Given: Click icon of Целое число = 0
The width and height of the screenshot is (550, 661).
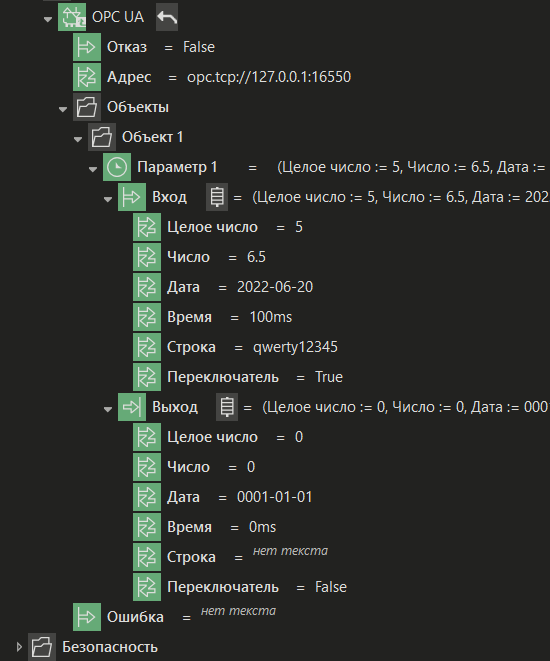Looking at the screenshot, I should pos(147,437).
